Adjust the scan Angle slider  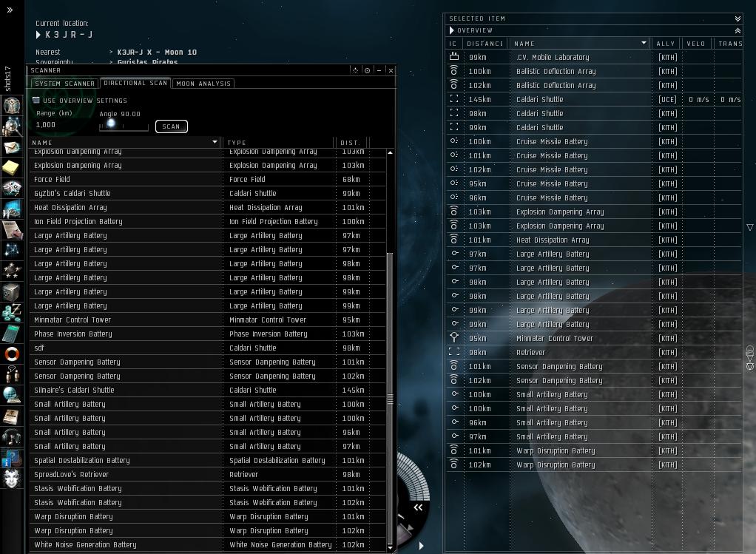pyautogui.click(x=111, y=124)
